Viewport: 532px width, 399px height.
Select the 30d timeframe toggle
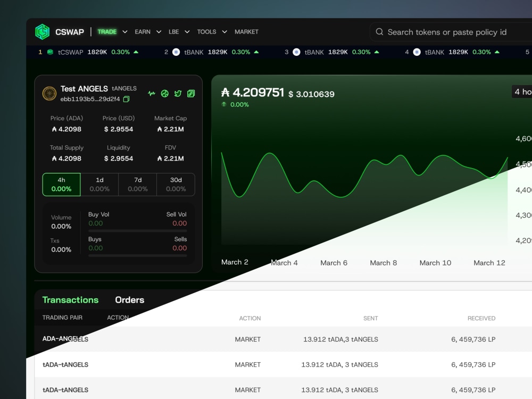coord(176,185)
